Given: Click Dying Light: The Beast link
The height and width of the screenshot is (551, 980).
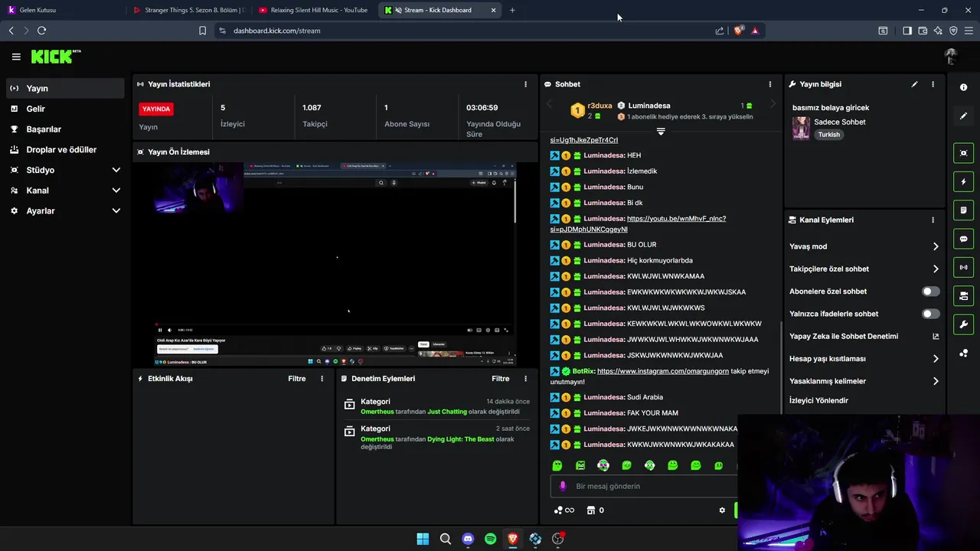Looking at the screenshot, I should [x=461, y=439].
